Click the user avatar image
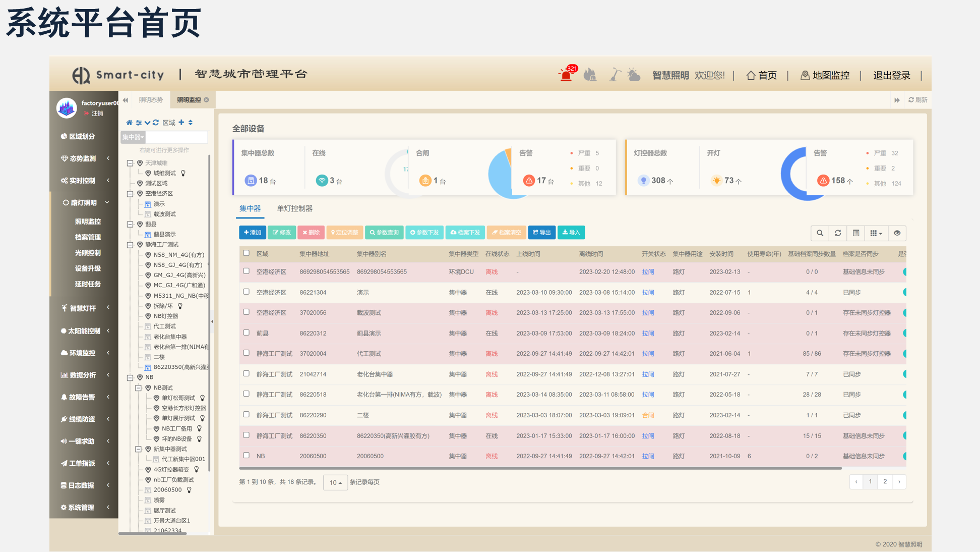Screen dimensions: 980x552 pyautogui.click(x=67, y=108)
